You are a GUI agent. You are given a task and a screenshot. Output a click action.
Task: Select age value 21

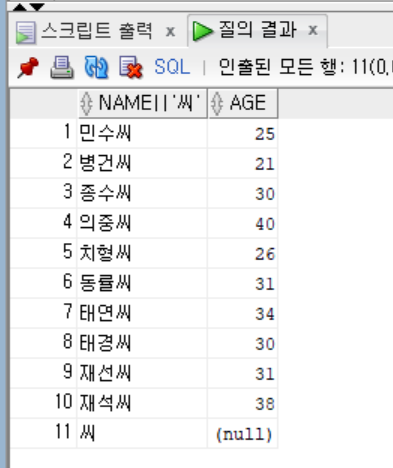243,163
